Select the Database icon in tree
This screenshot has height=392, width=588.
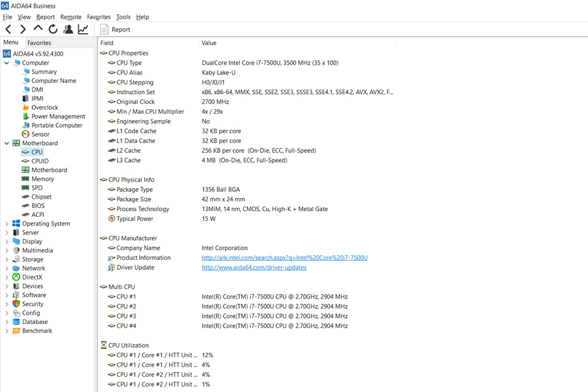(16, 322)
